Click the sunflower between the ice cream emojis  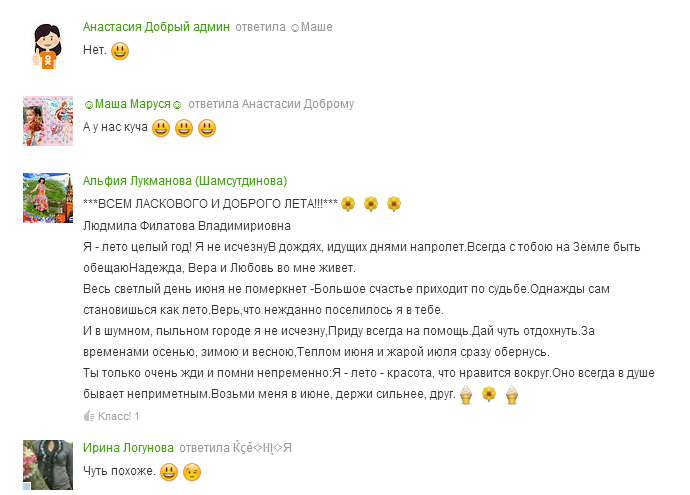tap(489, 394)
